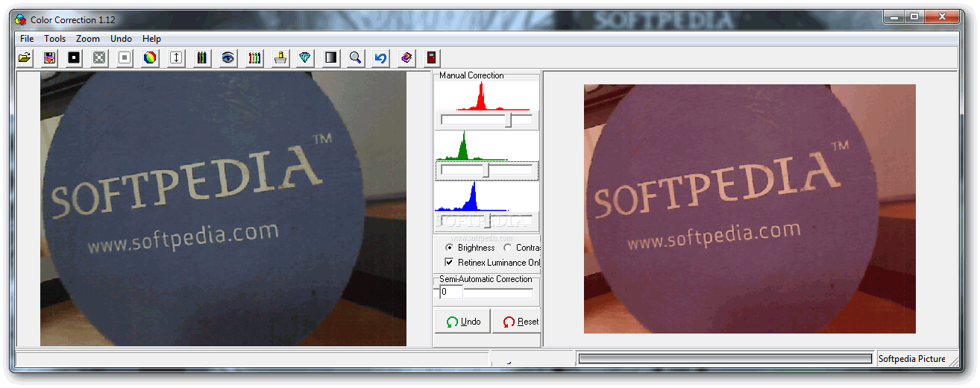Open the Tools menu

[54, 39]
